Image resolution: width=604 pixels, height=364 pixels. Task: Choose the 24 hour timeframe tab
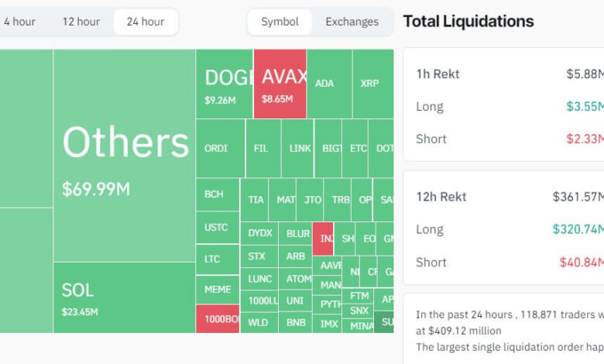pos(145,22)
